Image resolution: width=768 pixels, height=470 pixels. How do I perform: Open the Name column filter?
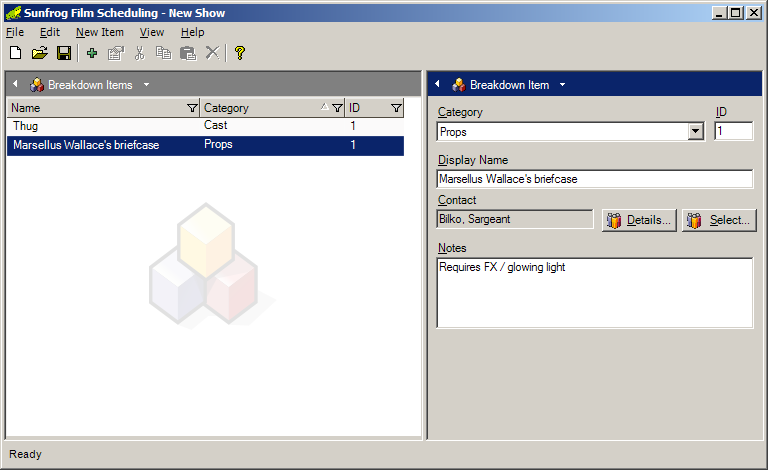(192, 108)
